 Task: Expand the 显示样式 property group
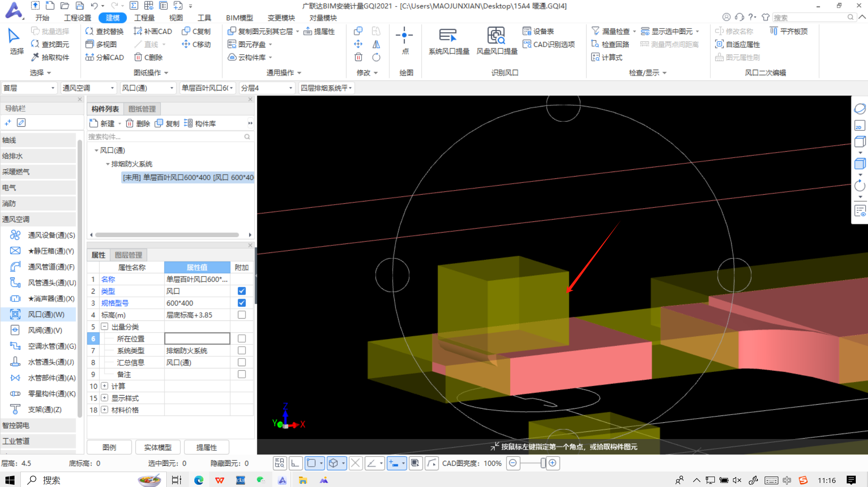pos(105,398)
